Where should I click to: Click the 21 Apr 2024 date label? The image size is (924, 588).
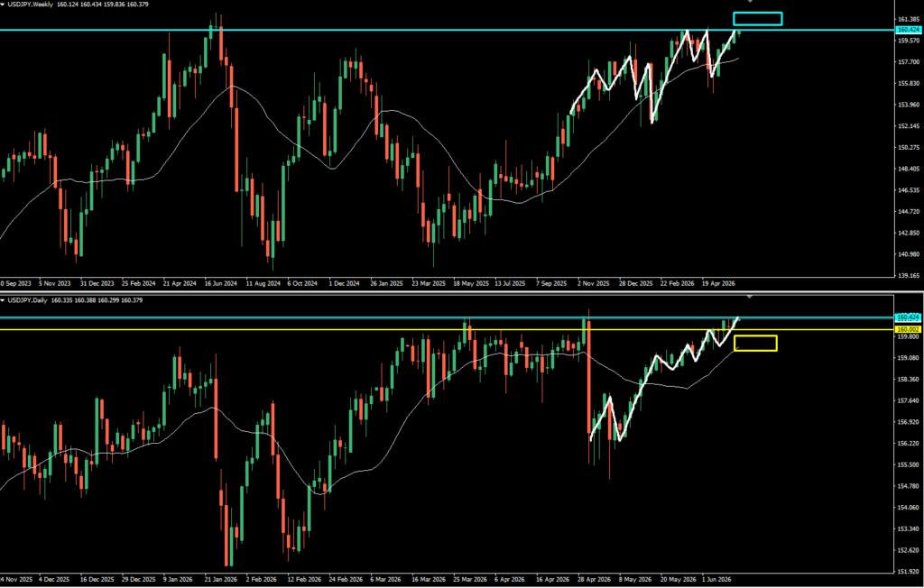tap(180, 283)
